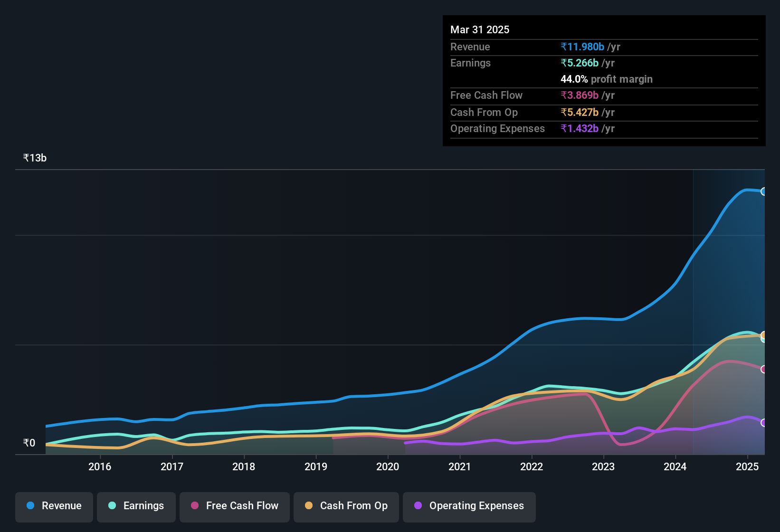The width and height of the screenshot is (780, 532).
Task: Click the 2019 x-axis label
Action: click(x=316, y=466)
